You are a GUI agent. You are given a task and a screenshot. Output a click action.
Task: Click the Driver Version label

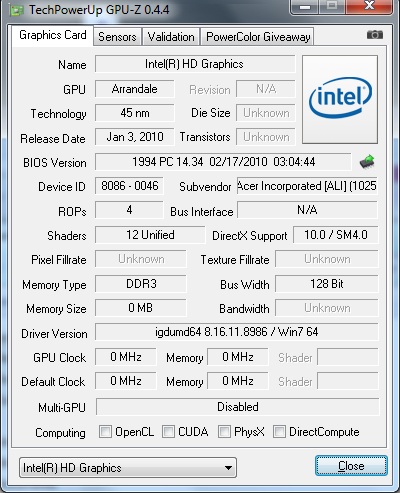coord(54,334)
